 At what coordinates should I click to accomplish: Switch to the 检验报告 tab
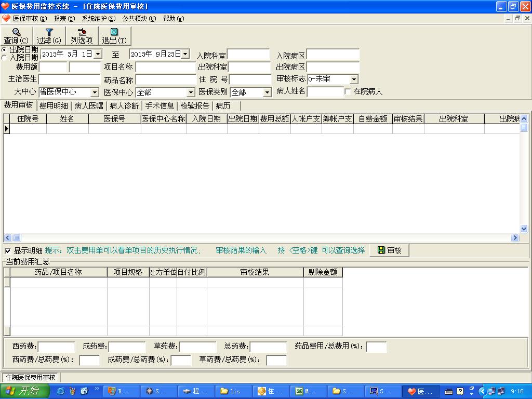coord(195,106)
